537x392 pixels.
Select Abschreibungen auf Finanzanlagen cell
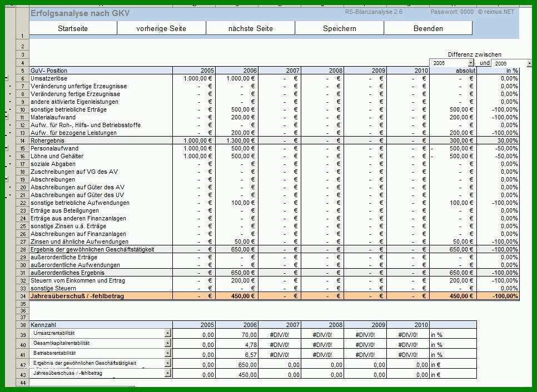click(x=101, y=234)
